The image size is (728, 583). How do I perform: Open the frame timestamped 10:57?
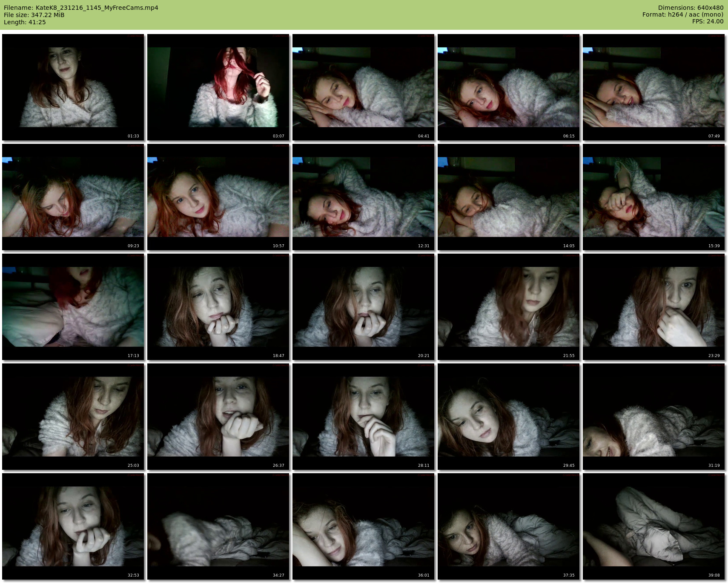pos(218,197)
